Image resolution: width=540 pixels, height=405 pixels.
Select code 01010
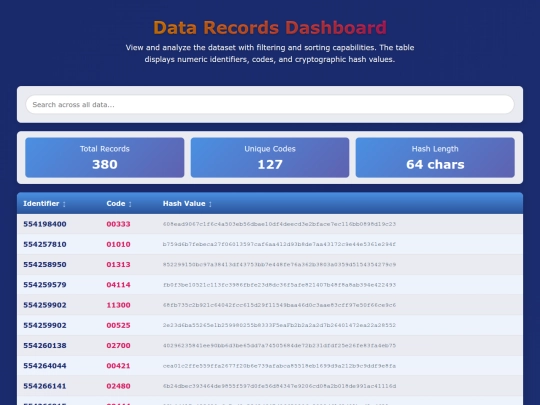[118, 245]
